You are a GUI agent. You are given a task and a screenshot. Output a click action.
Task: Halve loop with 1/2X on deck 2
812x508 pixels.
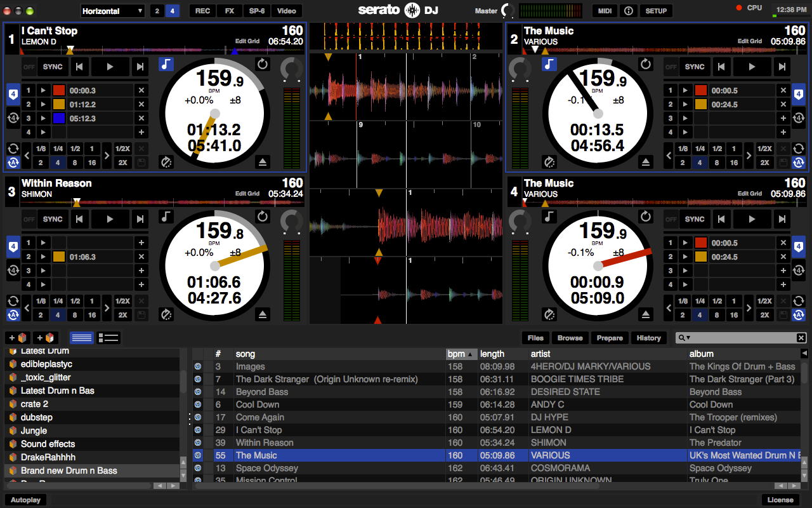pyautogui.click(x=764, y=149)
